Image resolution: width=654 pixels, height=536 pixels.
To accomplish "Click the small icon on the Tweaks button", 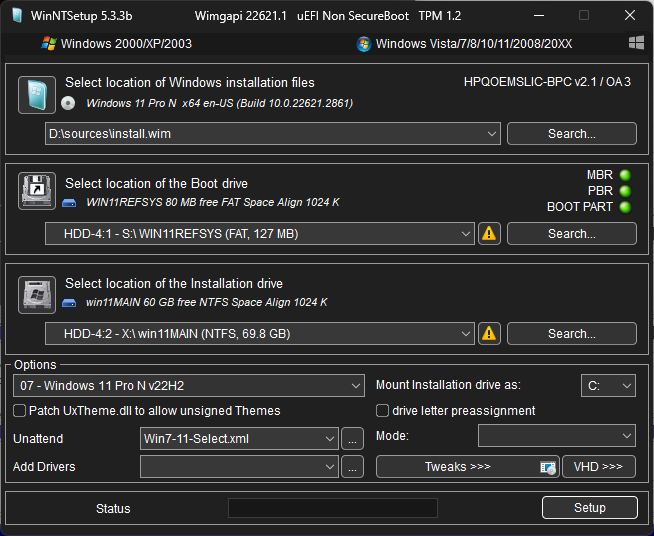I will 548,468.
